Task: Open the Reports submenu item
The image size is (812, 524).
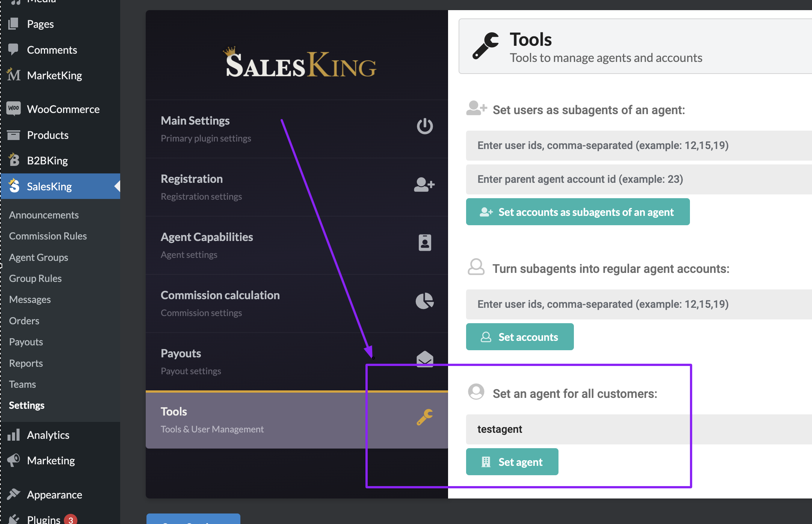Action: tap(26, 363)
